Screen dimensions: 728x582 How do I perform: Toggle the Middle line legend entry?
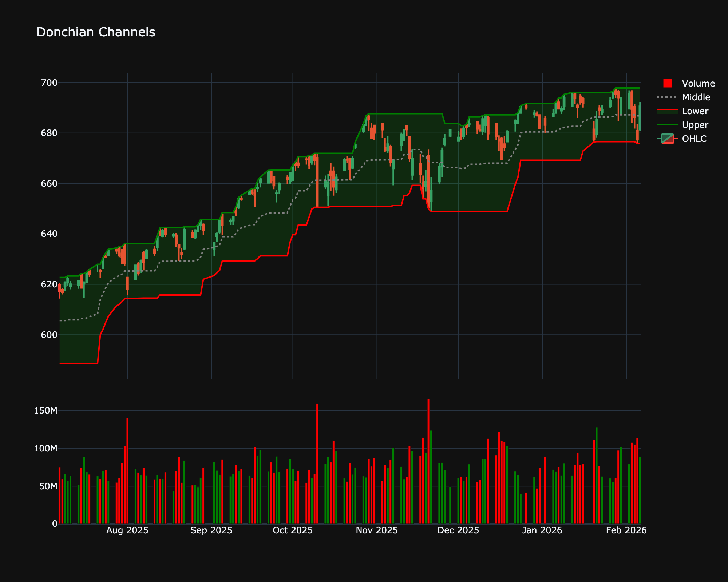696,97
